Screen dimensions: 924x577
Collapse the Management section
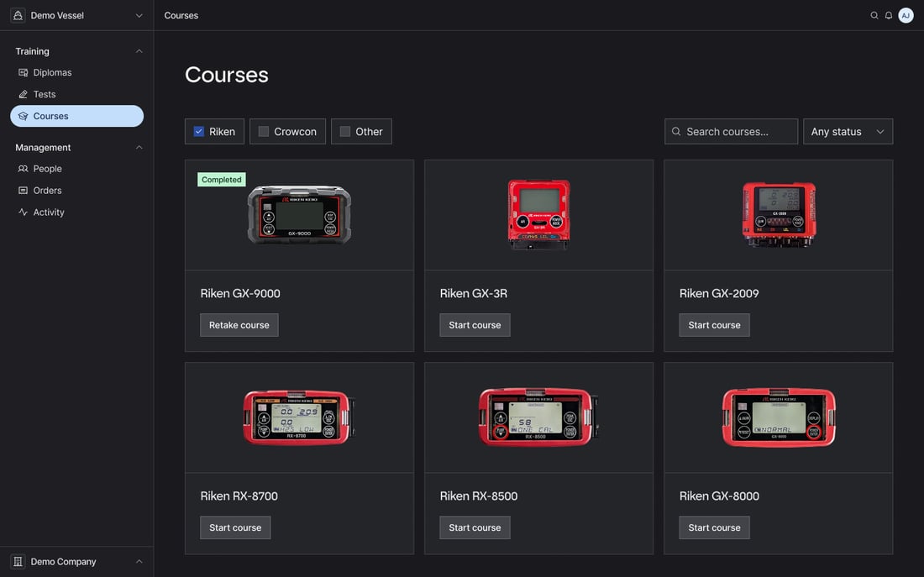point(139,146)
